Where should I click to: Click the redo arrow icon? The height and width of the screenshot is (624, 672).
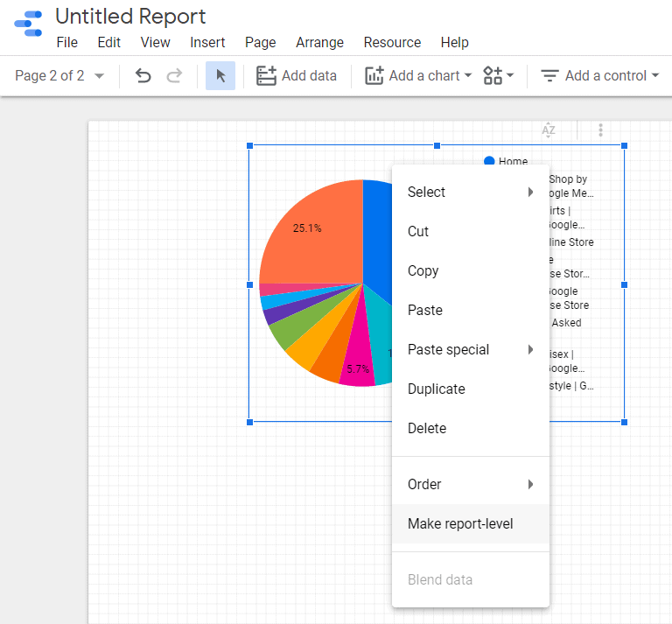(174, 76)
